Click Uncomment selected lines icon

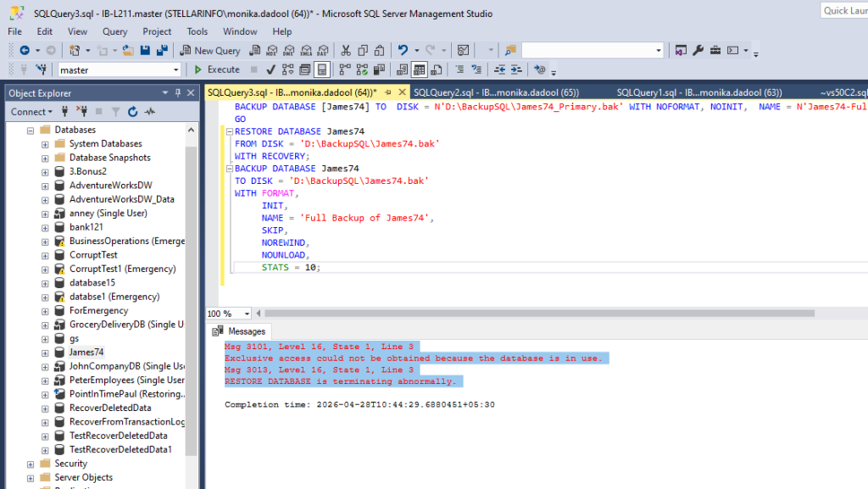coord(476,69)
